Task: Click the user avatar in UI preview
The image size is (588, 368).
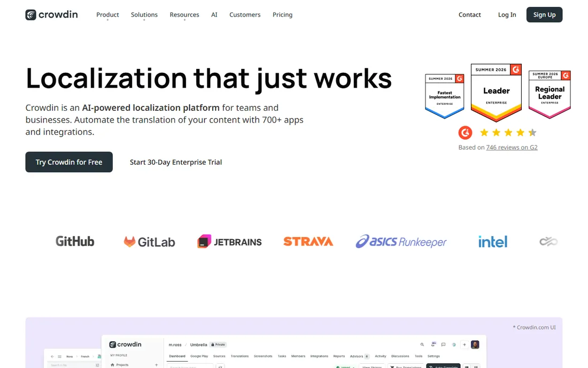Action: [x=475, y=344]
